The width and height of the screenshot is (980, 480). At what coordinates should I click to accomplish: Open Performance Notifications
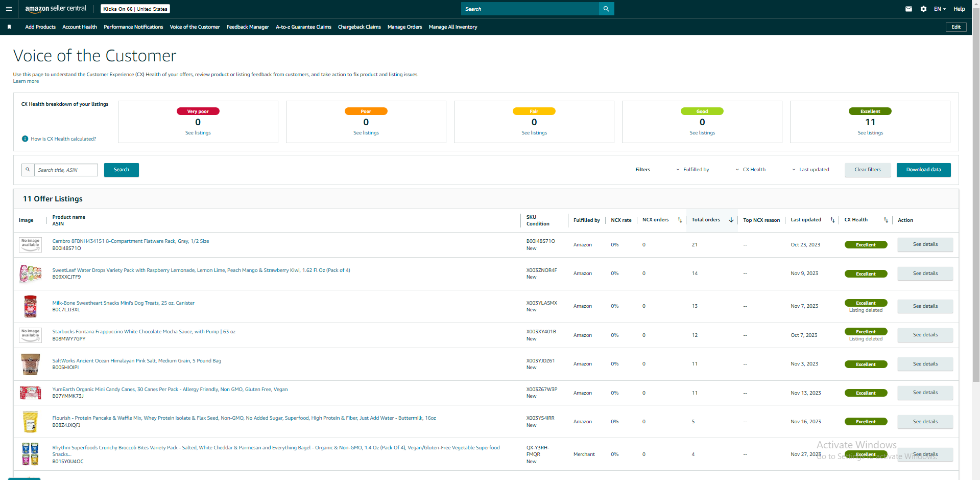click(x=133, y=27)
